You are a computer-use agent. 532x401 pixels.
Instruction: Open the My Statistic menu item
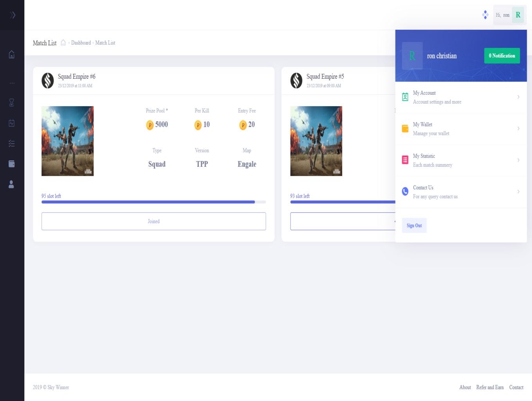coord(461,161)
